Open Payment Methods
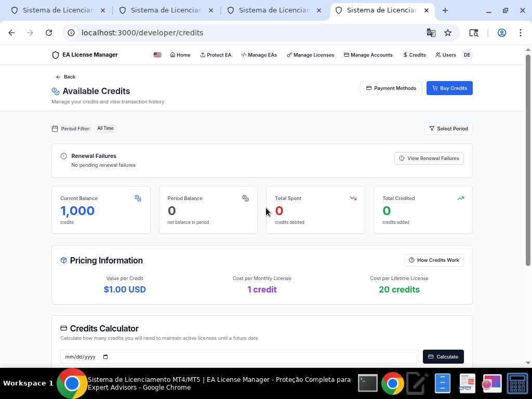Screen dimensions: 532x399 point(391,88)
